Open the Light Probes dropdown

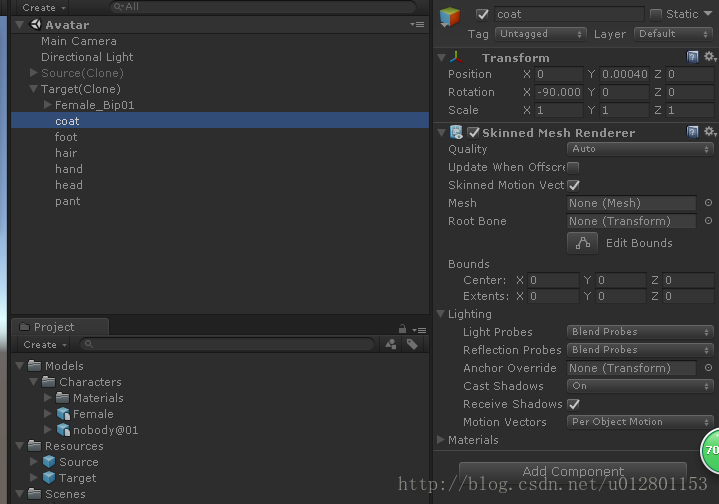click(x=640, y=332)
